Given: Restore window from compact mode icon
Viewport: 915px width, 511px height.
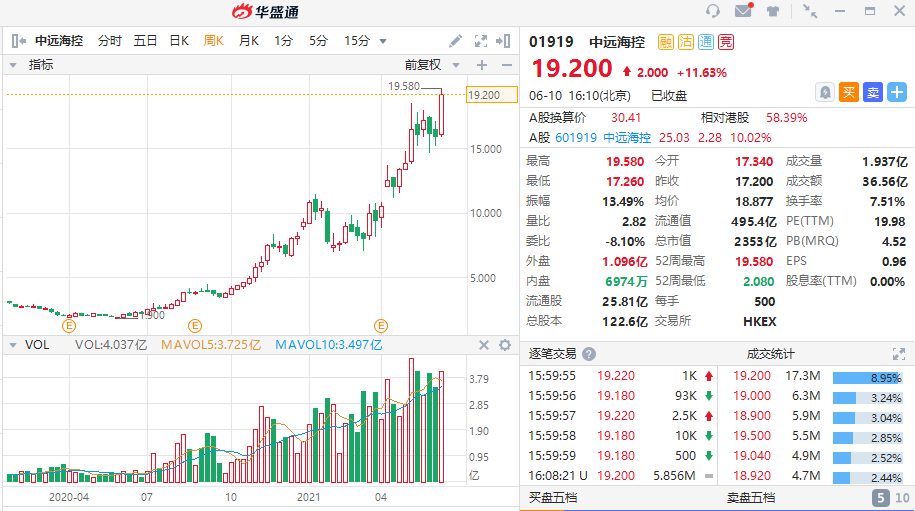Looking at the screenshot, I should click(x=809, y=11).
